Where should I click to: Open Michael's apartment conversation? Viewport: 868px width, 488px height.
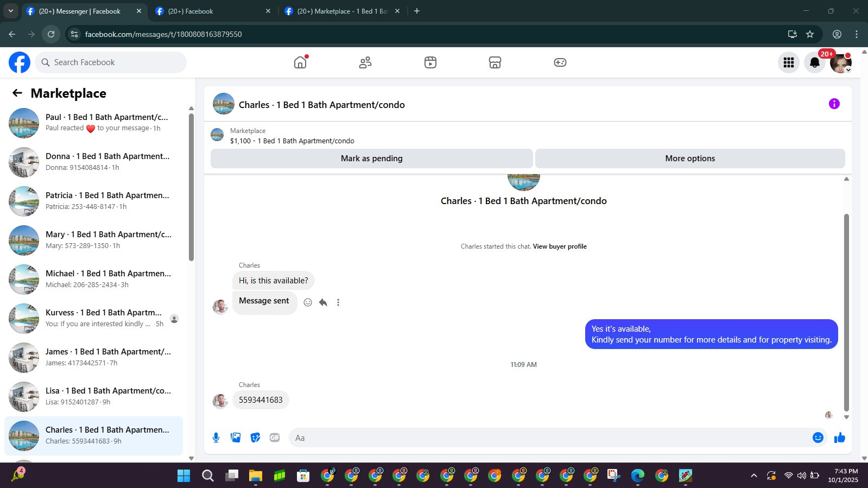(93, 280)
